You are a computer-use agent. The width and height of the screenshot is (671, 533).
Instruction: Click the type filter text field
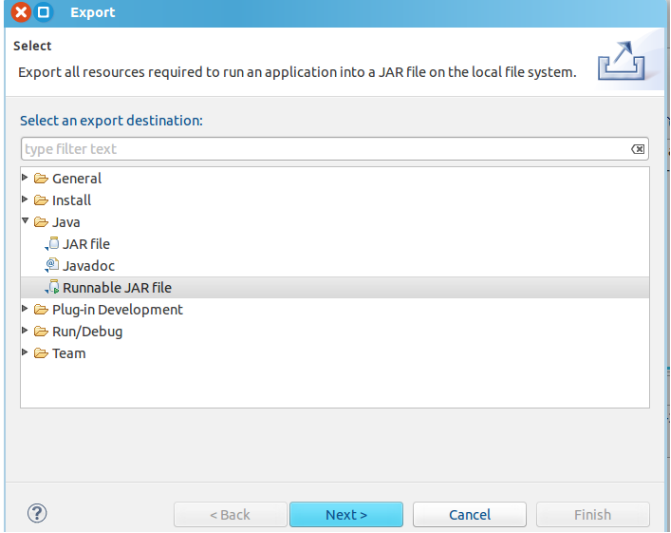(x=320, y=149)
